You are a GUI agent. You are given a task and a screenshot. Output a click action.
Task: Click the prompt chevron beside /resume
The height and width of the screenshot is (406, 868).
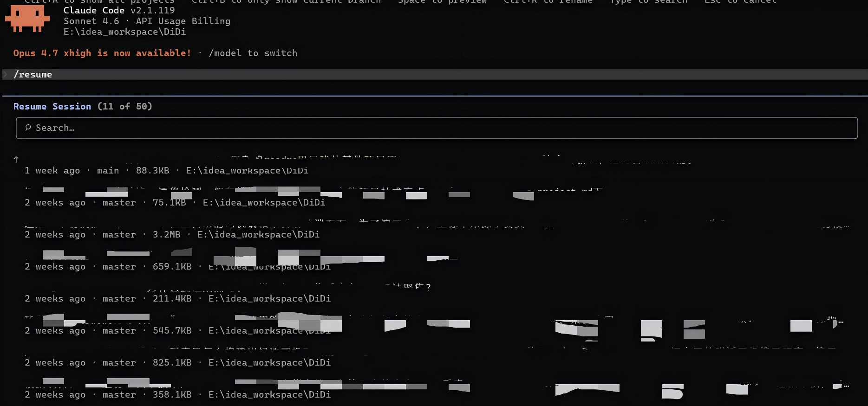[x=5, y=74]
